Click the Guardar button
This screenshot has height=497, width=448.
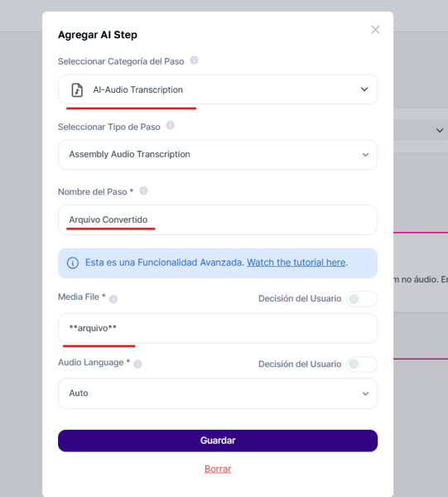pyautogui.click(x=218, y=441)
